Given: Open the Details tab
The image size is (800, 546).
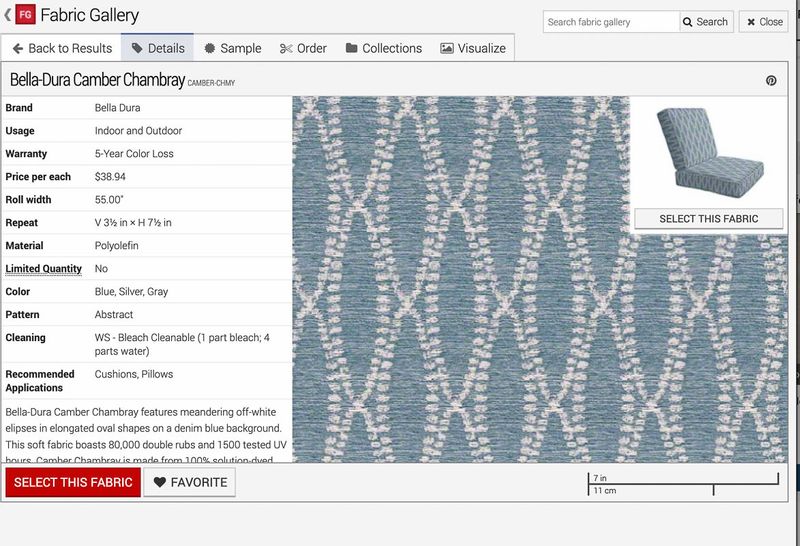Looking at the screenshot, I should 158,48.
